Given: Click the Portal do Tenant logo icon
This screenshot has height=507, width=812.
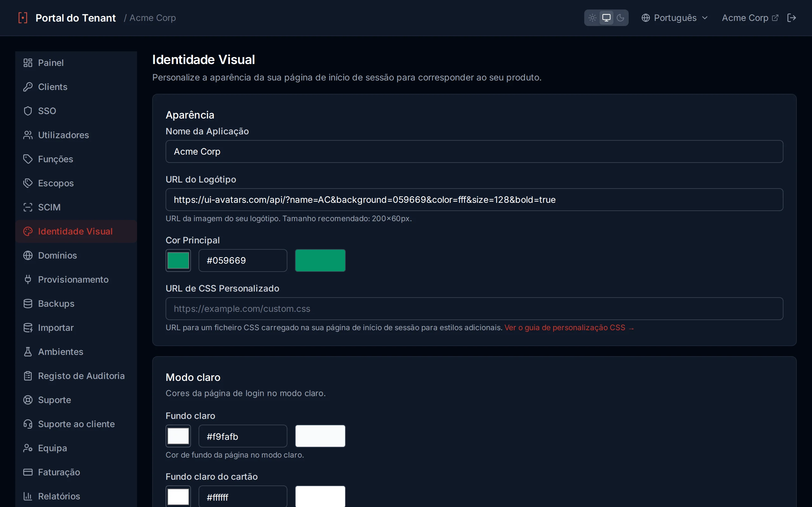Looking at the screenshot, I should pyautogui.click(x=23, y=18).
